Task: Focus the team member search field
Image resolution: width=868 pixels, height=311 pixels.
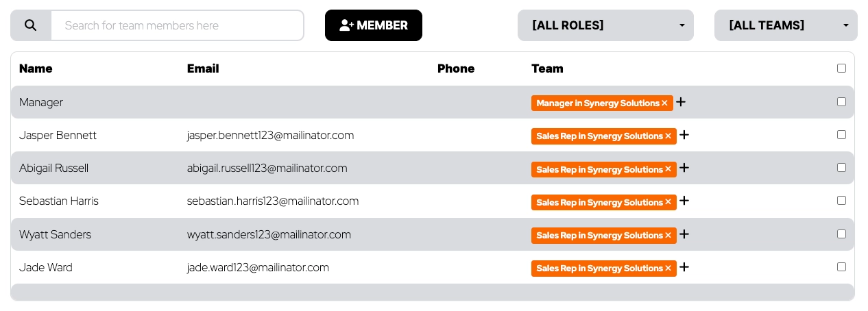Action: 177,25
